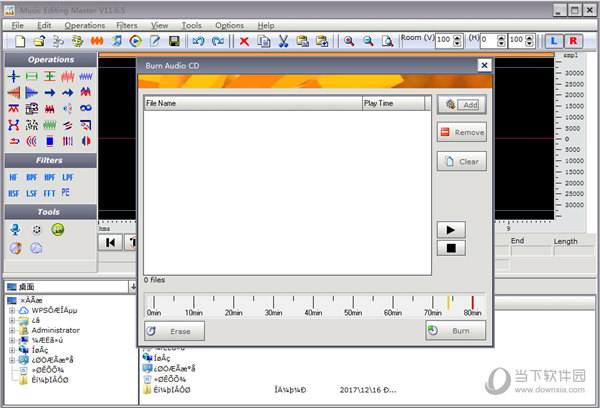Viewport: 600px width, 408px height.
Task: Click the Undo arrow icon
Action: [x=198, y=41]
